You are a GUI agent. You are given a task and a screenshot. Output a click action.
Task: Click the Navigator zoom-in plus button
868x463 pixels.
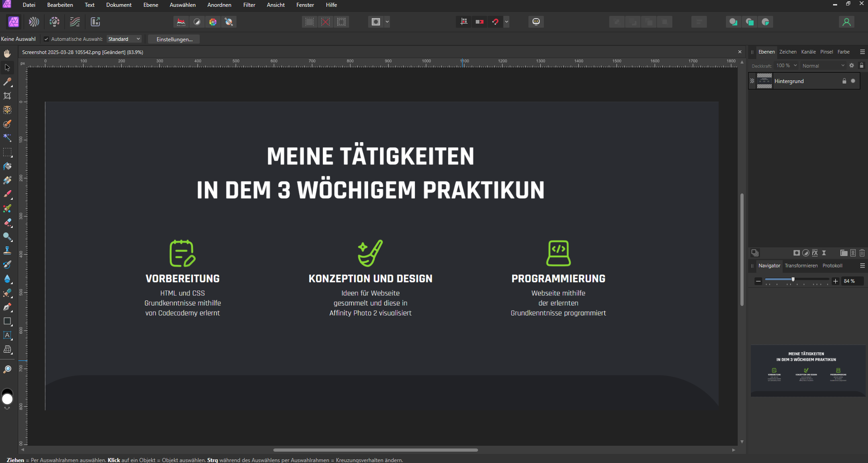(x=835, y=281)
